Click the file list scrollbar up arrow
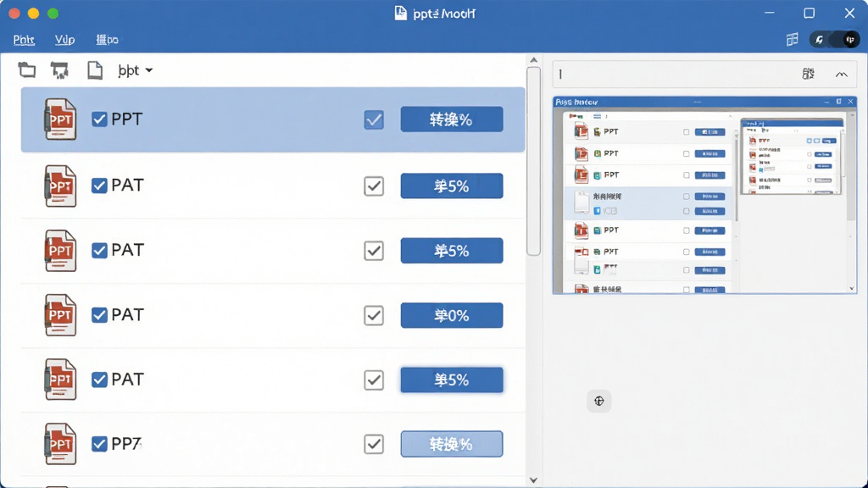Screen dimensions: 868x488 point(534,60)
